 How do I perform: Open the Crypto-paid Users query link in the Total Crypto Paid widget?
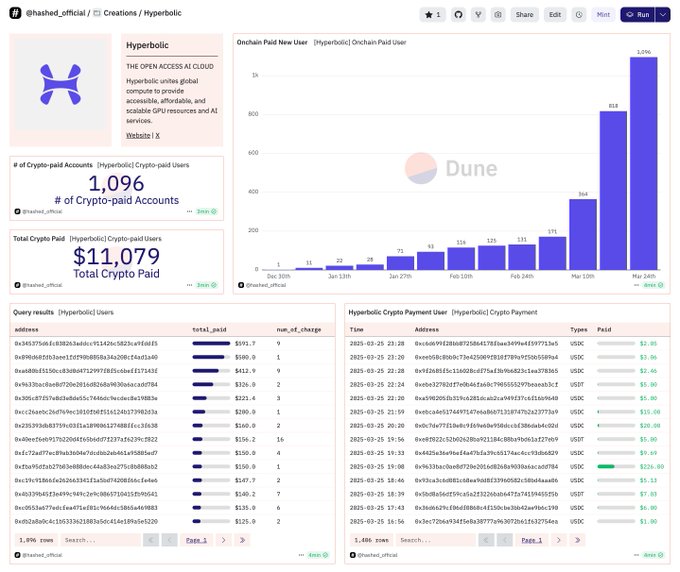click(115, 239)
